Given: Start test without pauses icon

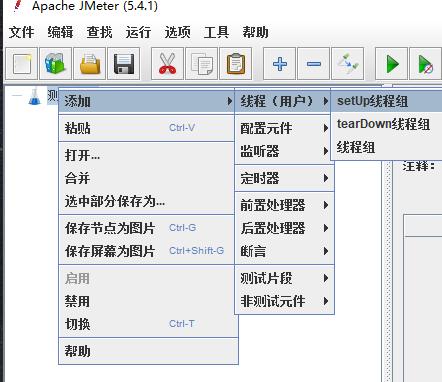Looking at the screenshot, I should point(426,64).
